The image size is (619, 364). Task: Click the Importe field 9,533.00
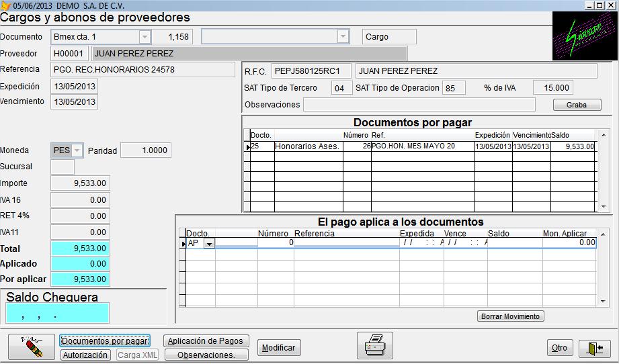coord(80,183)
